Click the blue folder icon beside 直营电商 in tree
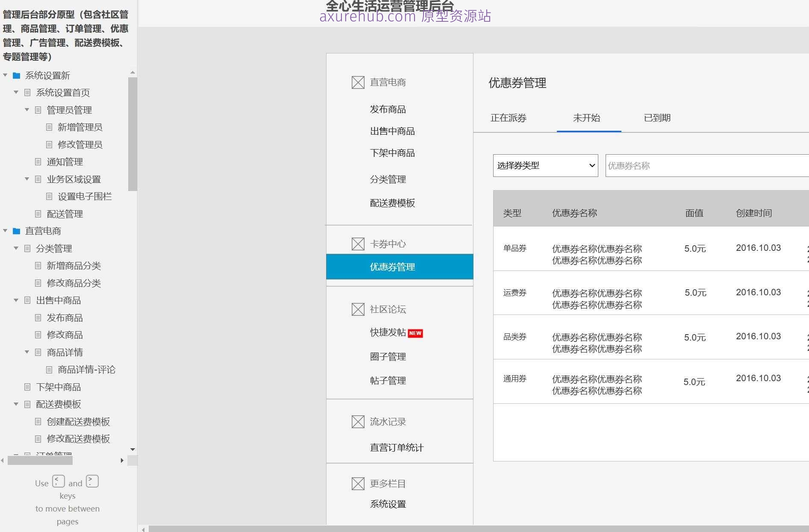809x532 pixels. 17,231
